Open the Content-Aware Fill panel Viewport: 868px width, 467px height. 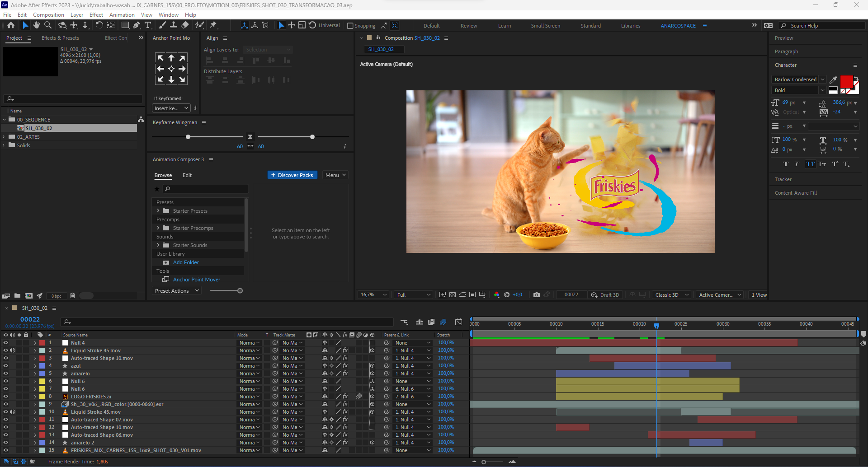(796, 193)
